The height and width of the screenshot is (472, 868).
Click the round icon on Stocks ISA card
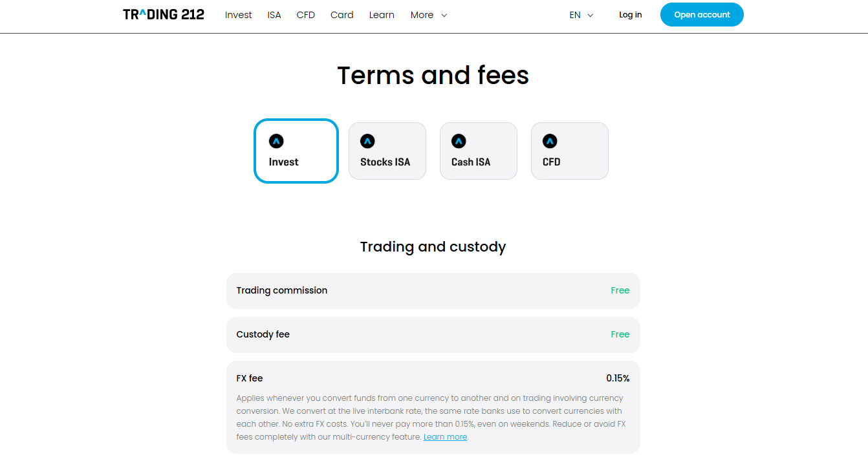(x=367, y=141)
